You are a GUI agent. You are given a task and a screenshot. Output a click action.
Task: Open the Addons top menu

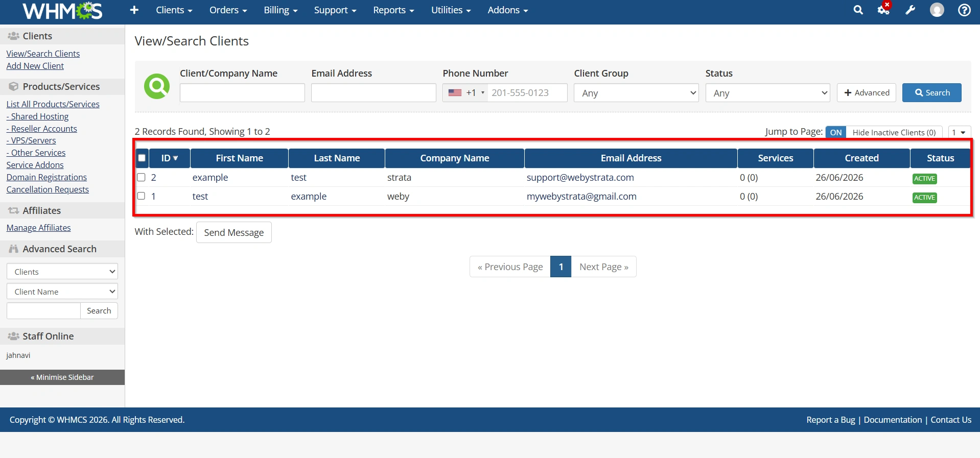point(507,10)
